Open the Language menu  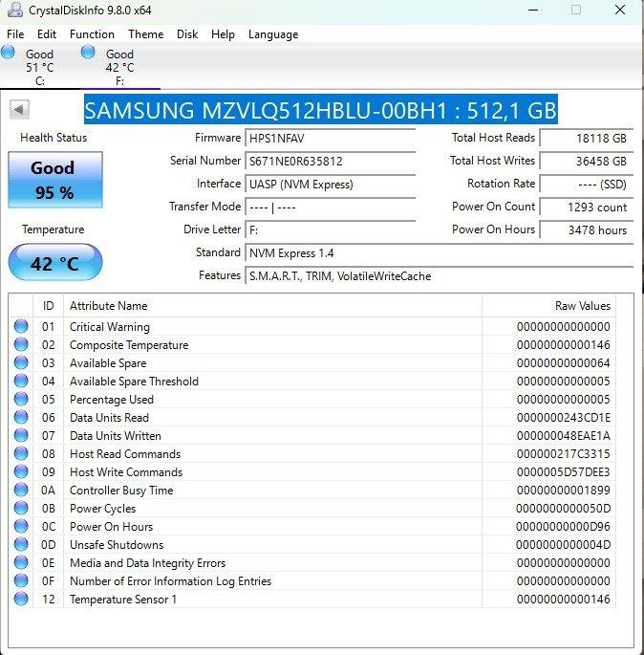click(273, 34)
